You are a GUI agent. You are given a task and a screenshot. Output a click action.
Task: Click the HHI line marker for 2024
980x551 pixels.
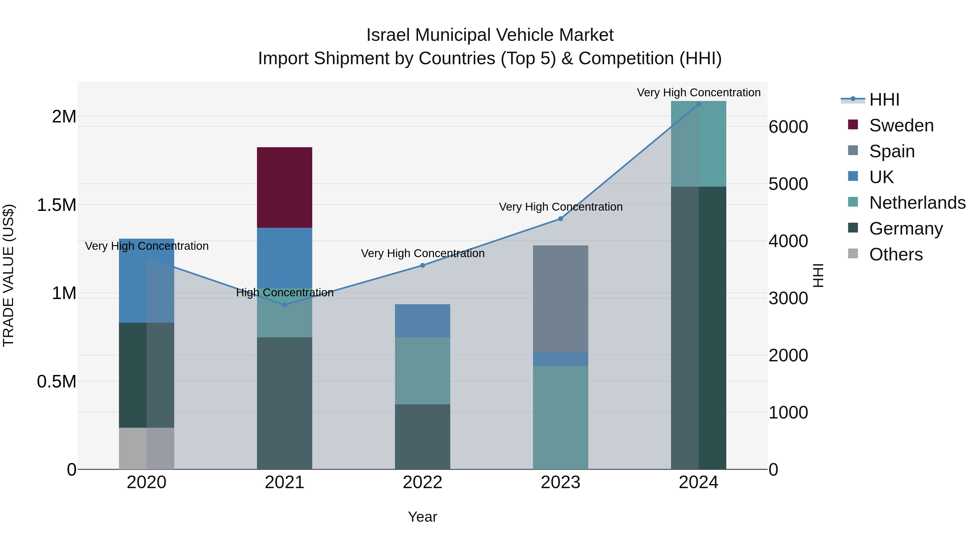[699, 104]
